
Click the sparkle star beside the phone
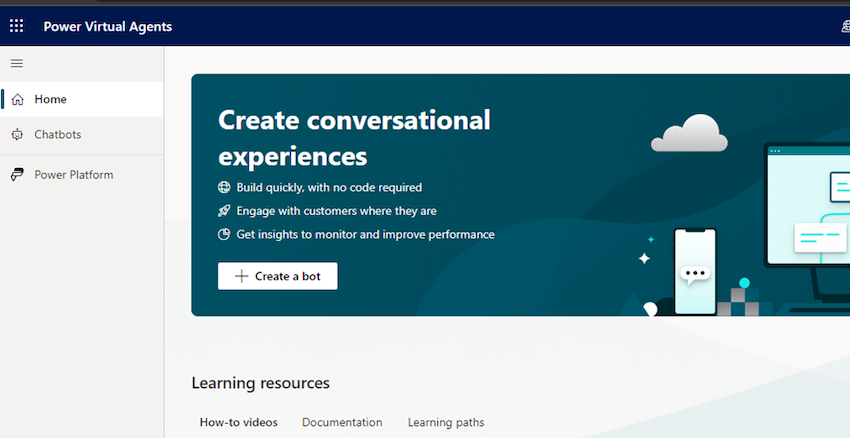click(x=644, y=258)
